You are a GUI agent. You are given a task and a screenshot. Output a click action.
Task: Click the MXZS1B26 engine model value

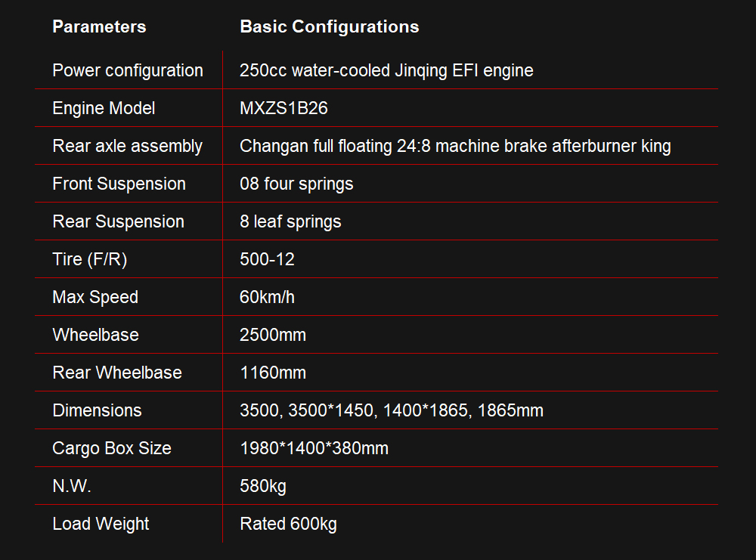[x=283, y=108]
